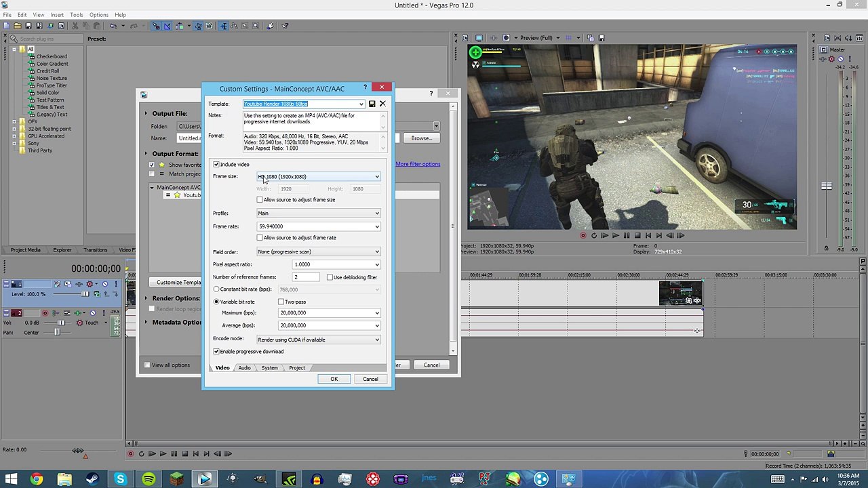Switch to the Project tab
868x488 pixels.
297,368
